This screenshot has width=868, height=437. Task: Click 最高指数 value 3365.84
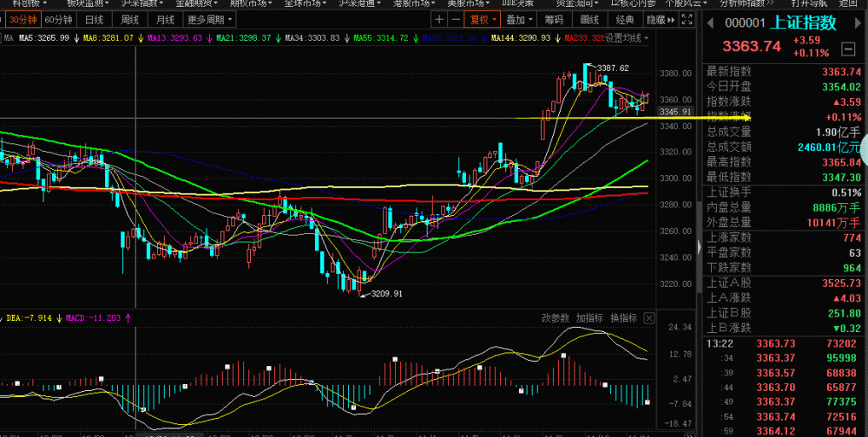point(841,162)
